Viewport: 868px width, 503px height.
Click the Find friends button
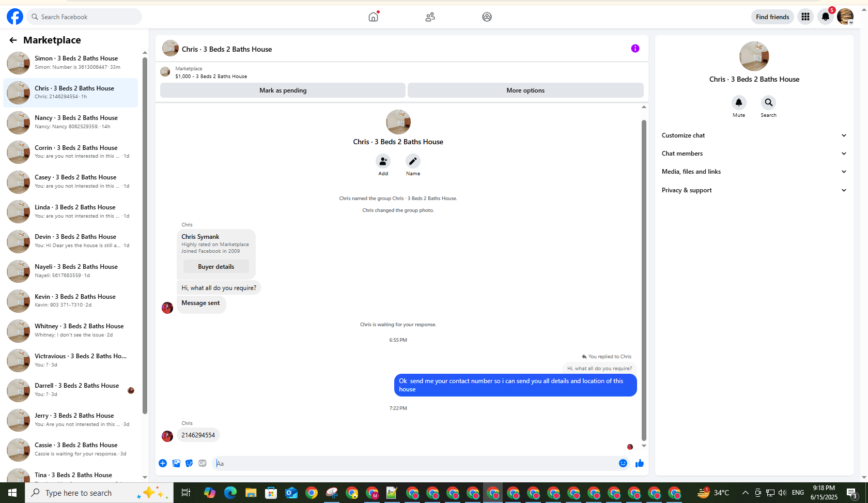(772, 17)
